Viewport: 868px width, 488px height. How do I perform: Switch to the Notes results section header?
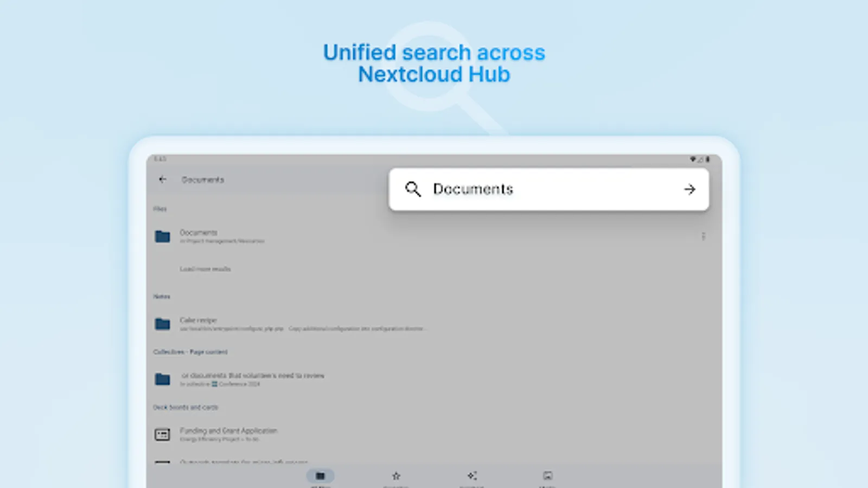[162, 296]
